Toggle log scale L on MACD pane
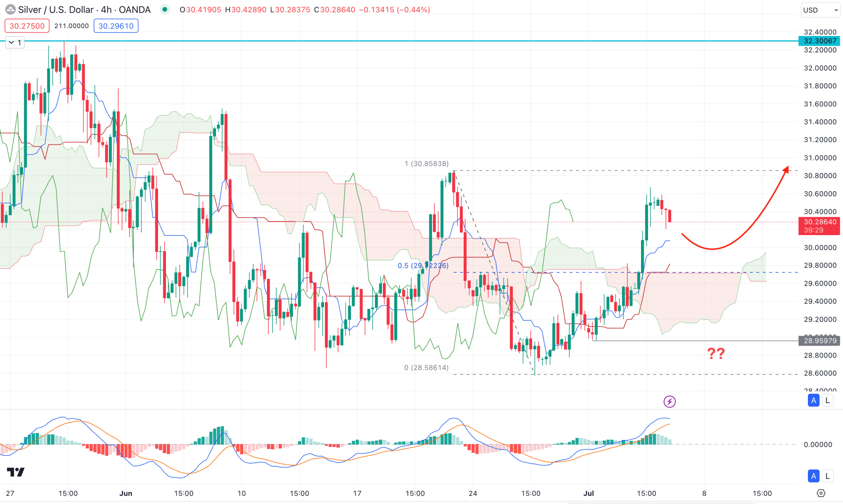Image resolution: width=843 pixels, height=504 pixels. [828, 476]
